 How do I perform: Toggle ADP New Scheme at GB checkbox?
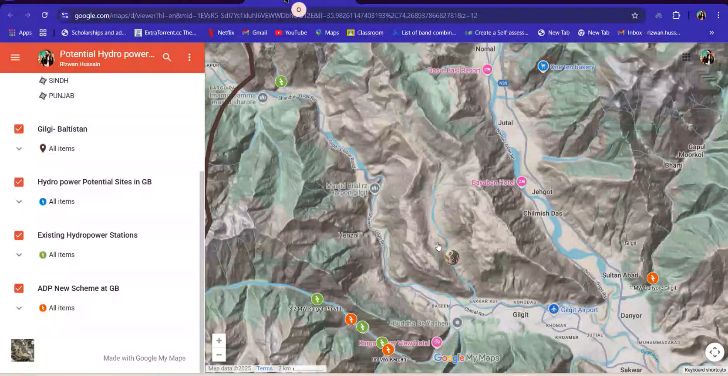19,288
